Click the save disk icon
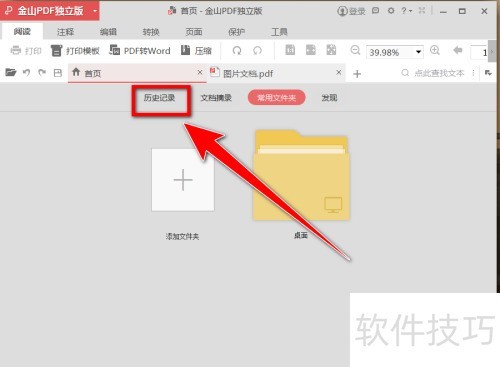 [58, 73]
